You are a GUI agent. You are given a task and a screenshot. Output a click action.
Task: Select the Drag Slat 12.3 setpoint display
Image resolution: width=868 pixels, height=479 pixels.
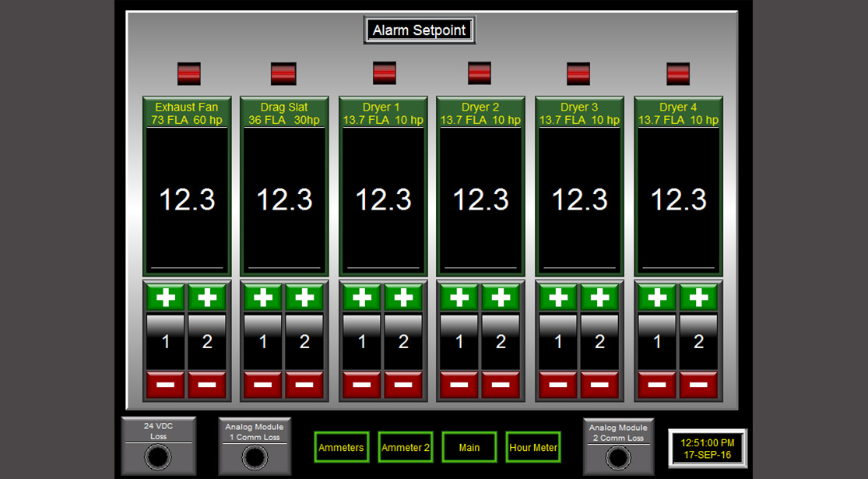(285, 200)
